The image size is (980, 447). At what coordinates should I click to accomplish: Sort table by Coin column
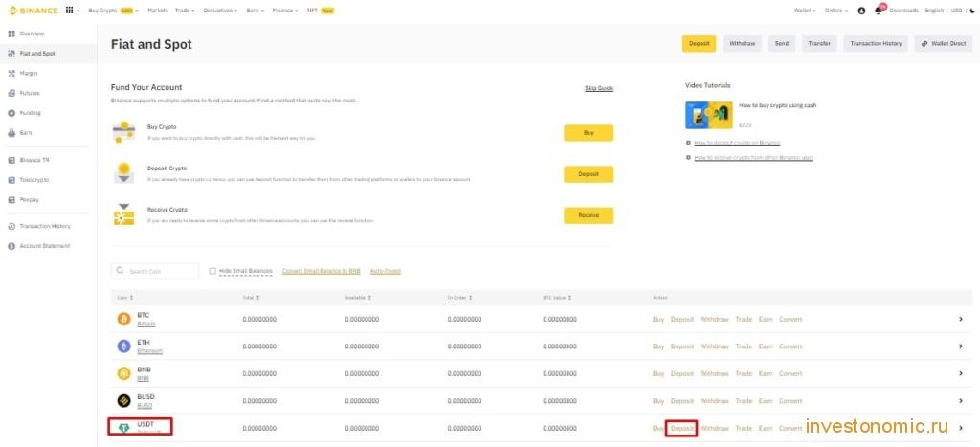pyautogui.click(x=125, y=298)
